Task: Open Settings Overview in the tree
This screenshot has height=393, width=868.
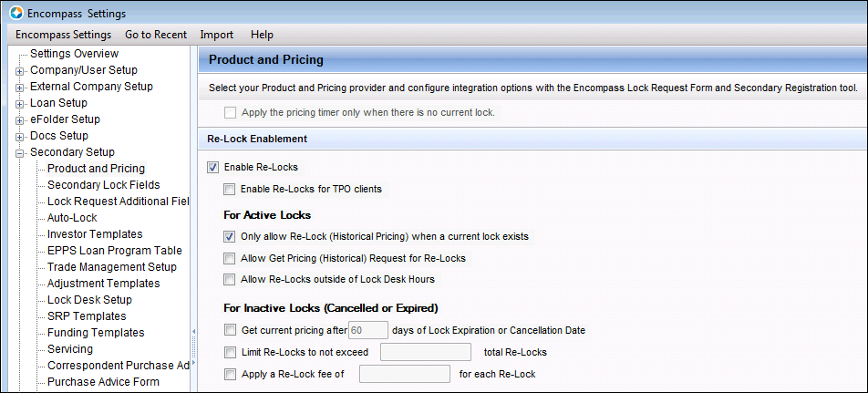Action: [74, 54]
